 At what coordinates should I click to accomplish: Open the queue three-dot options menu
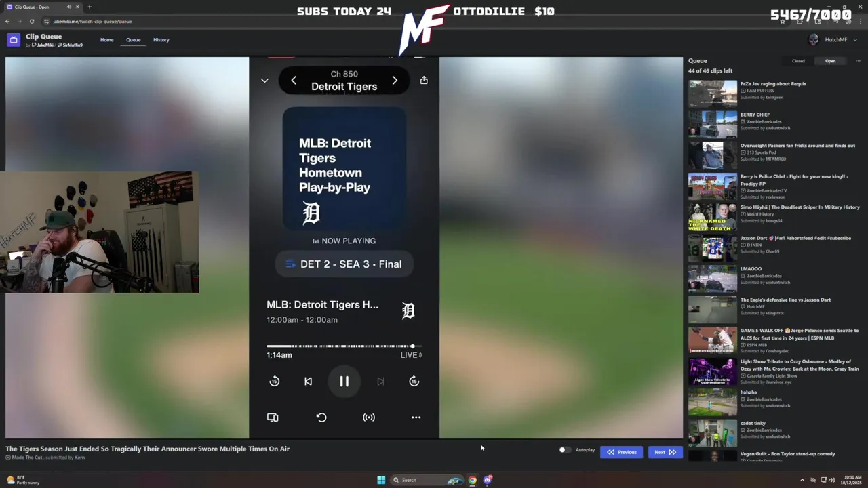coord(858,61)
